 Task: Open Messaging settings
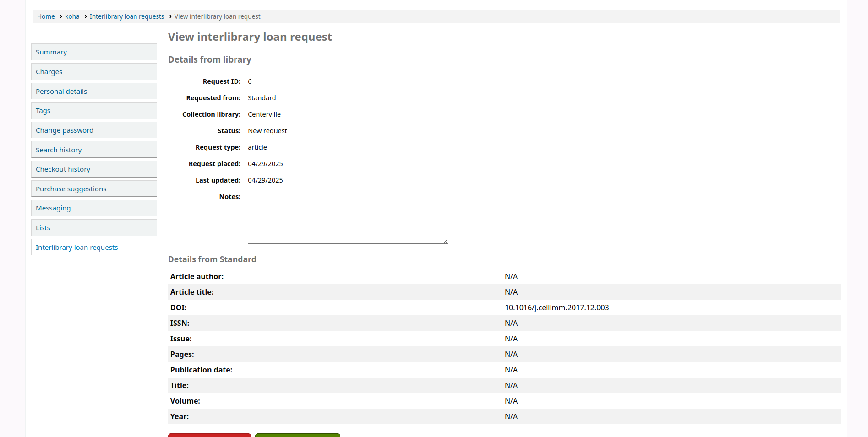click(53, 208)
